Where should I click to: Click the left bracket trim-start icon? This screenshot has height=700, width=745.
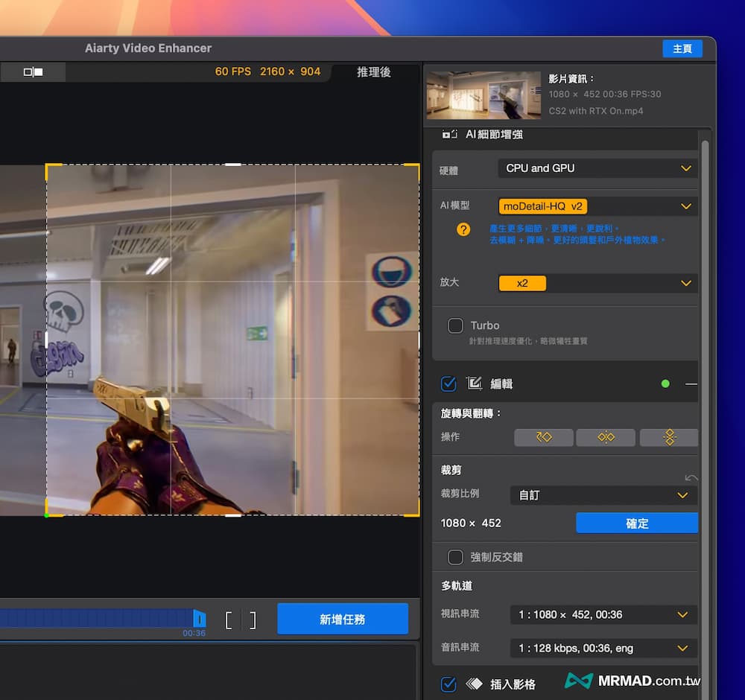coord(229,620)
